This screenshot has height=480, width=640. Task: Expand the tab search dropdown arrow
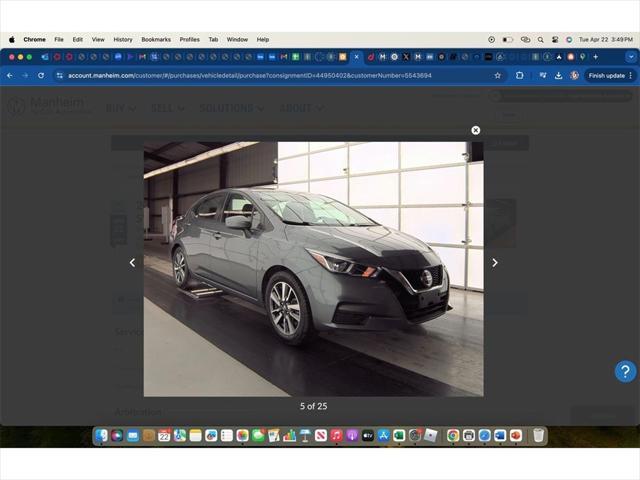pos(631,57)
